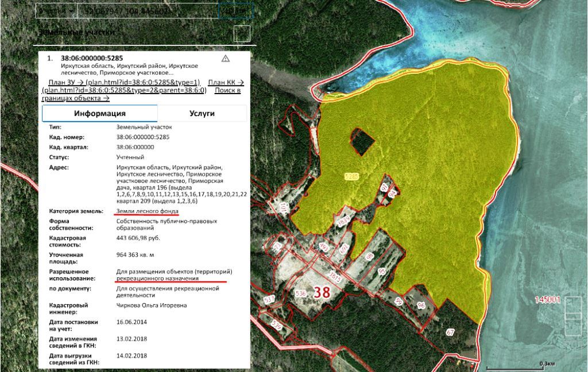588x372 pixels.
Task: Close the 'Земельные участки' results panel
Action: [242, 33]
